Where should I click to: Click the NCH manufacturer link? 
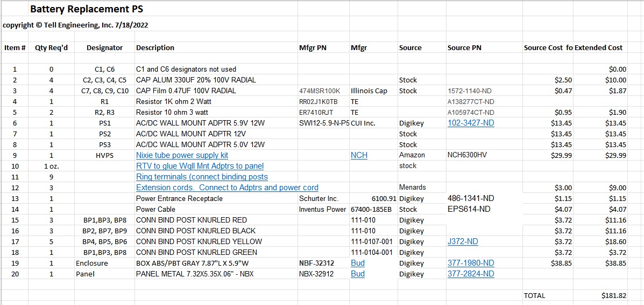coord(359,155)
